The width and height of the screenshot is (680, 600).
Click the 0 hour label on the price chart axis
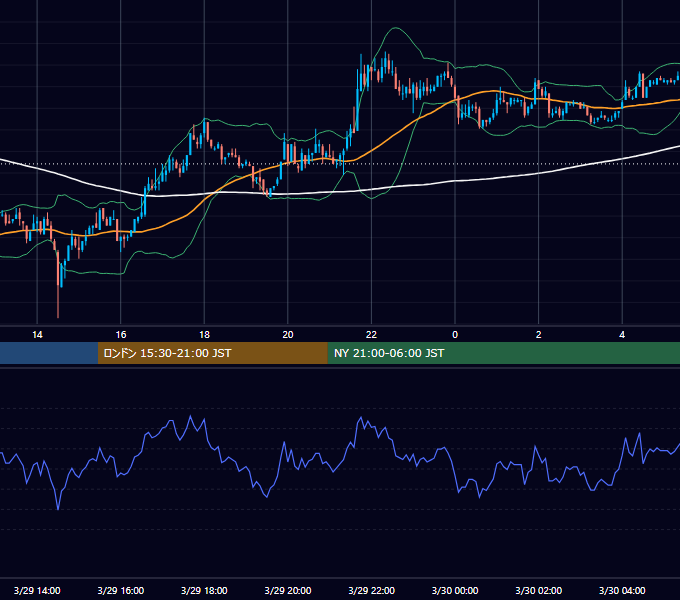tap(455, 335)
